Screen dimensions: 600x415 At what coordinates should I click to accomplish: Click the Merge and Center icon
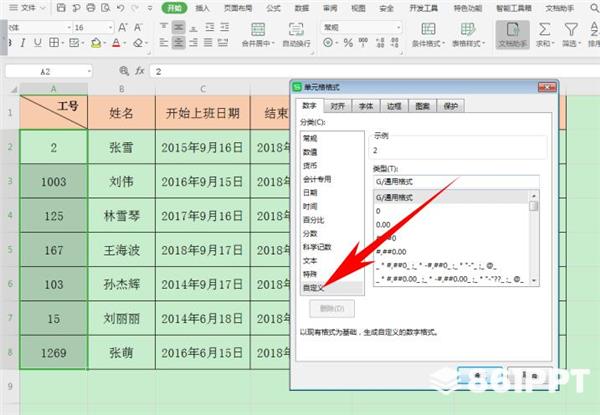pos(258,29)
